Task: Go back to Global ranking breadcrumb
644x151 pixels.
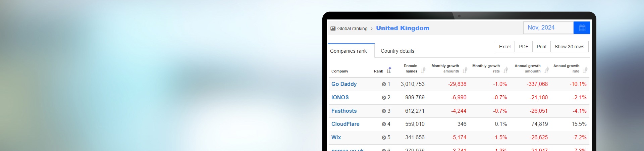Action: [352, 29]
